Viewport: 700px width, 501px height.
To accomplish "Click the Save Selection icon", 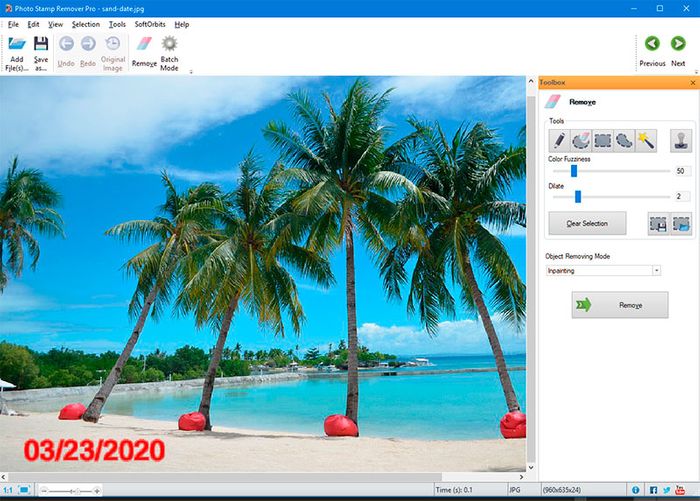I will (657, 224).
